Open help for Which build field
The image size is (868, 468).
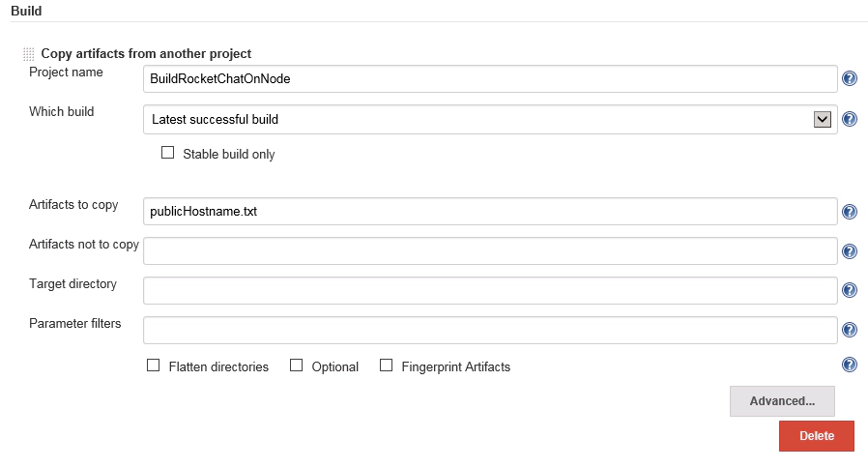coord(850,119)
